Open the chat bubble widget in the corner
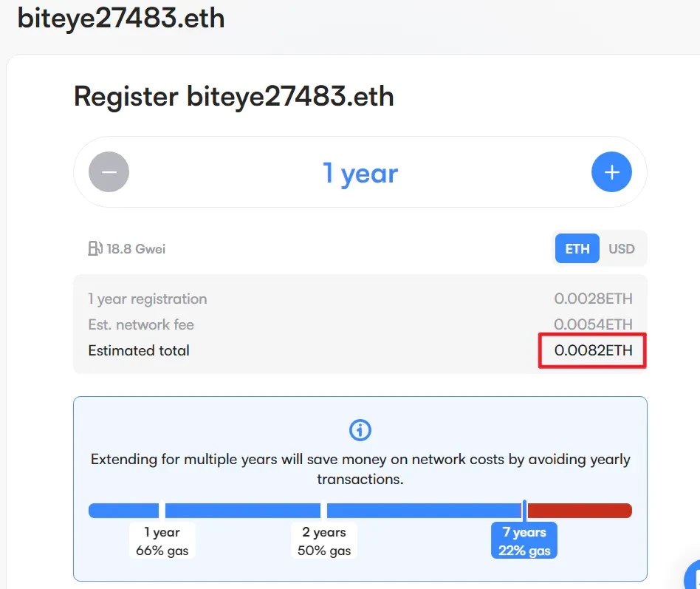The height and width of the screenshot is (589, 700). click(x=693, y=576)
